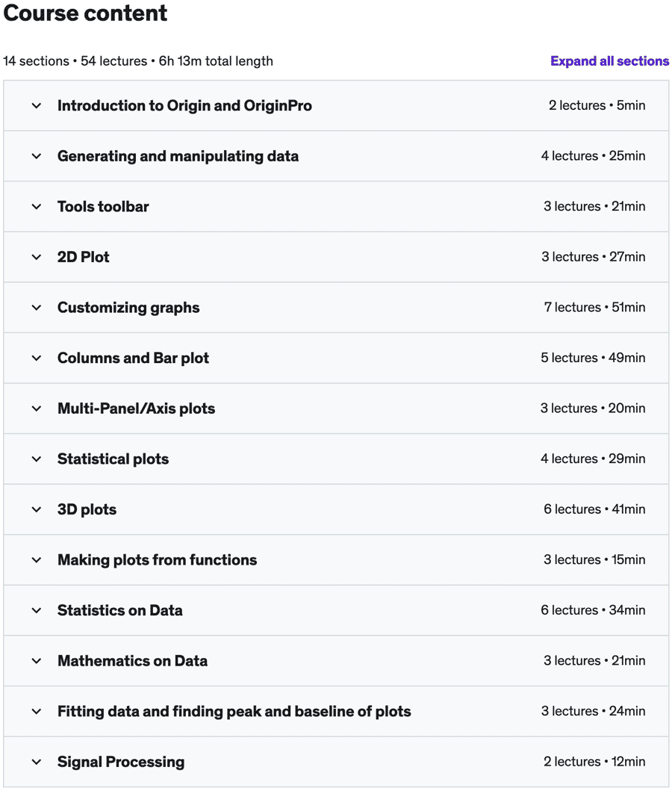
Task: Click the 6 lectures • 41min label
Action: click(594, 509)
